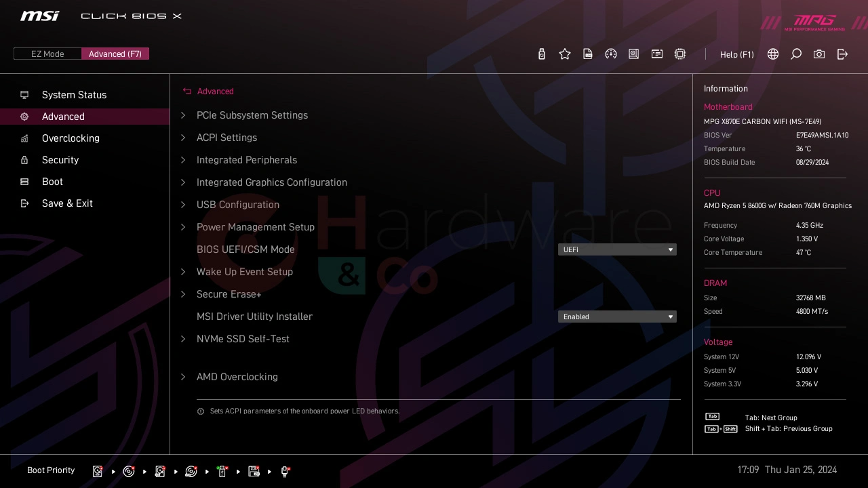Open the BIOS UEFI/CSM Mode dropdown
Image resolution: width=868 pixels, height=488 pixels.
pyautogui.click(x=617, y=249)
